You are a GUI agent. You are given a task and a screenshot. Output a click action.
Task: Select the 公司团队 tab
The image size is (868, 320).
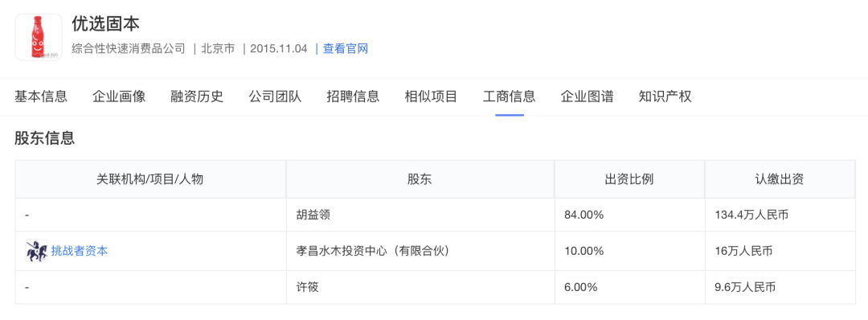click(275, 96)
